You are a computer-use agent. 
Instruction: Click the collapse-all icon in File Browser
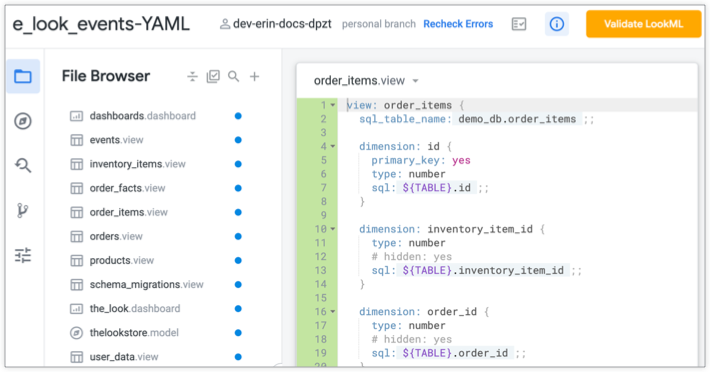192,76
